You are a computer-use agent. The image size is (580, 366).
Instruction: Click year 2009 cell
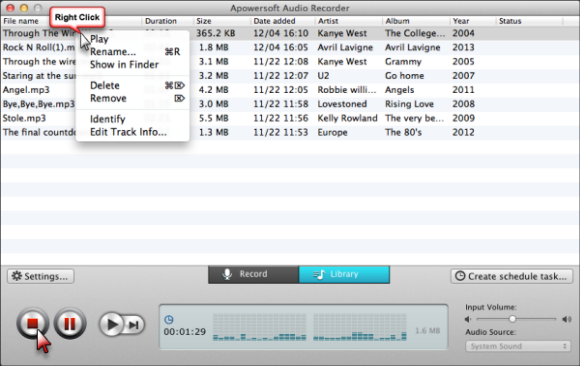click(x=463, y=118)
